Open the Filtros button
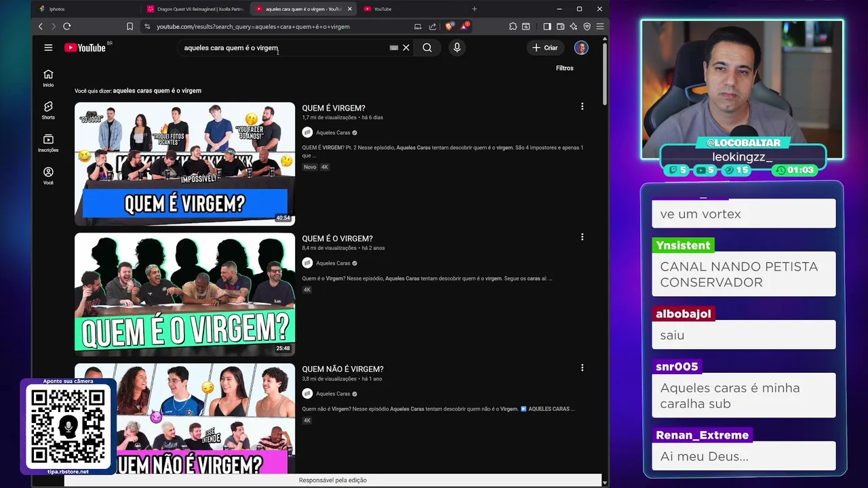This screenshot has width=868, height=488. (x=565, y=68)
